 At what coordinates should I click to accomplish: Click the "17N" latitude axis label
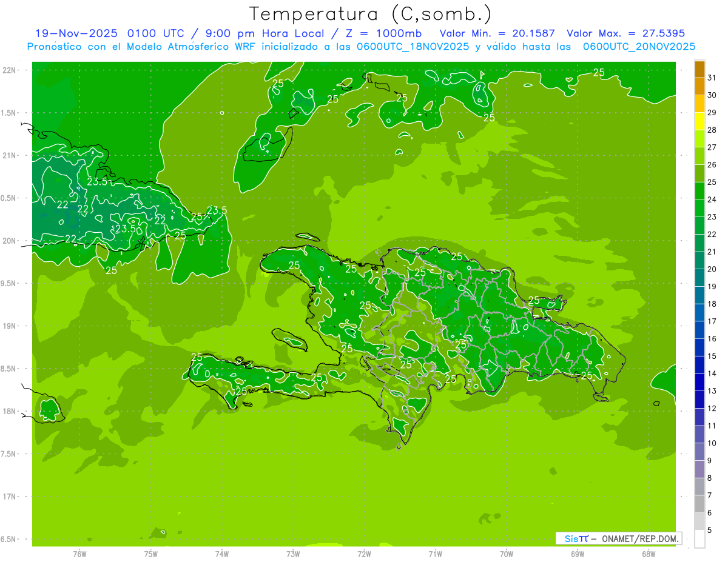click(x=9, y=497)
